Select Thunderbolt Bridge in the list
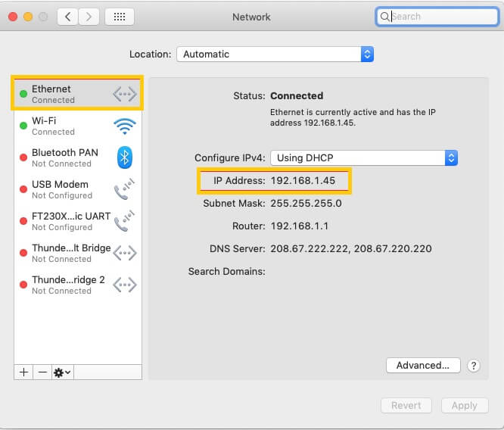 tap(77, 253)
